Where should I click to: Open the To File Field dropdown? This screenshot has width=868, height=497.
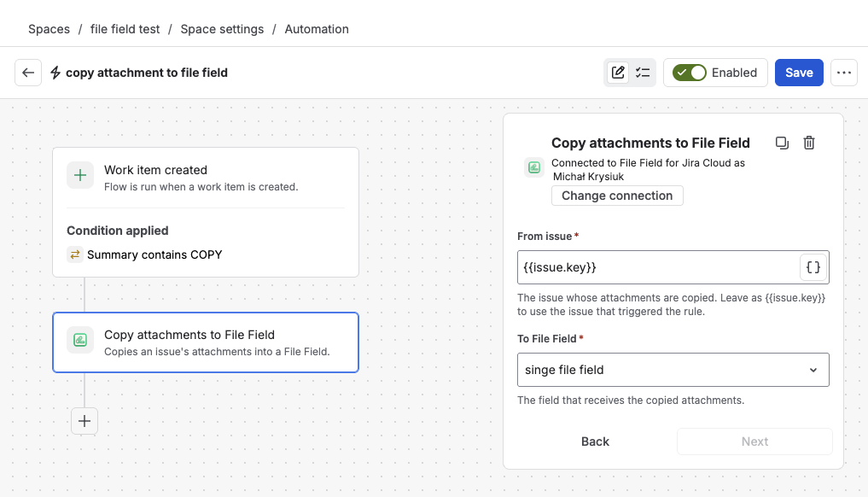673,370
